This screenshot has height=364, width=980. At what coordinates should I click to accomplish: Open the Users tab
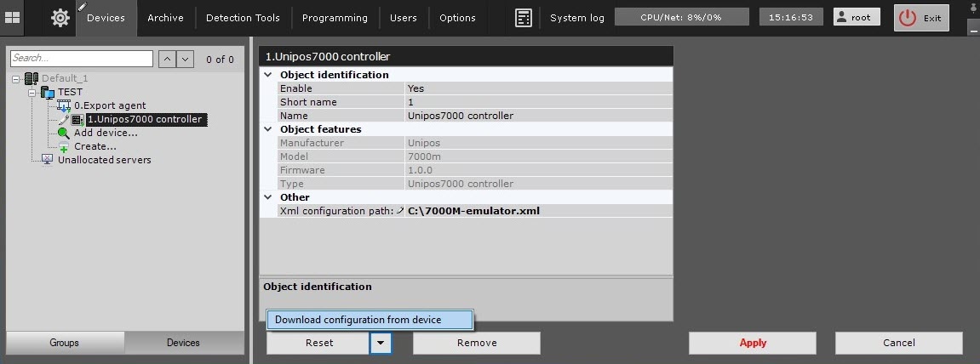click(403, 18)
